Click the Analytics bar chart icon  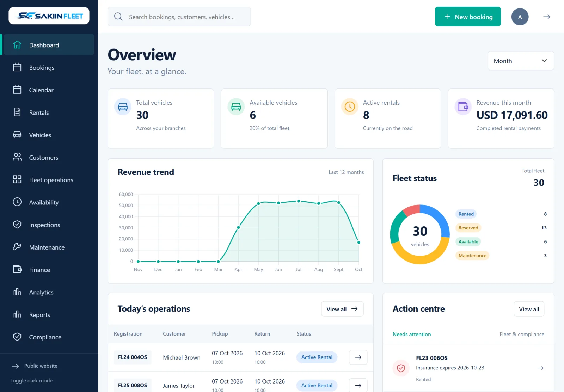[17, 292]
